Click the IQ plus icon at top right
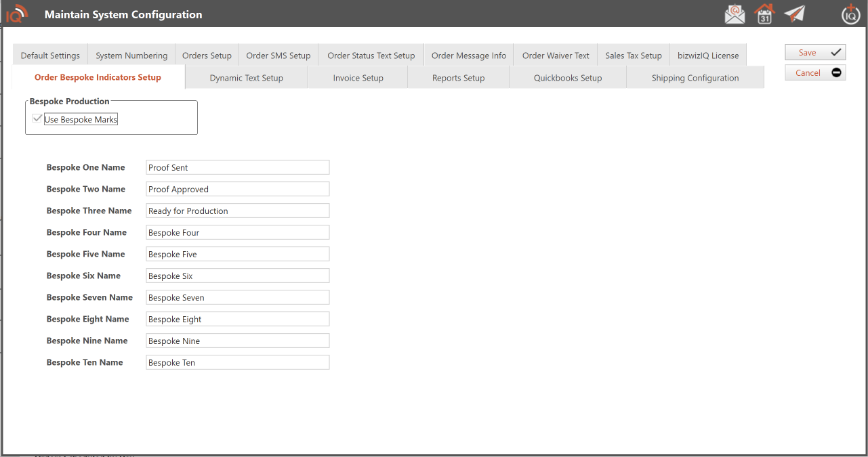The image size is (868, 457). pos(850,14)
